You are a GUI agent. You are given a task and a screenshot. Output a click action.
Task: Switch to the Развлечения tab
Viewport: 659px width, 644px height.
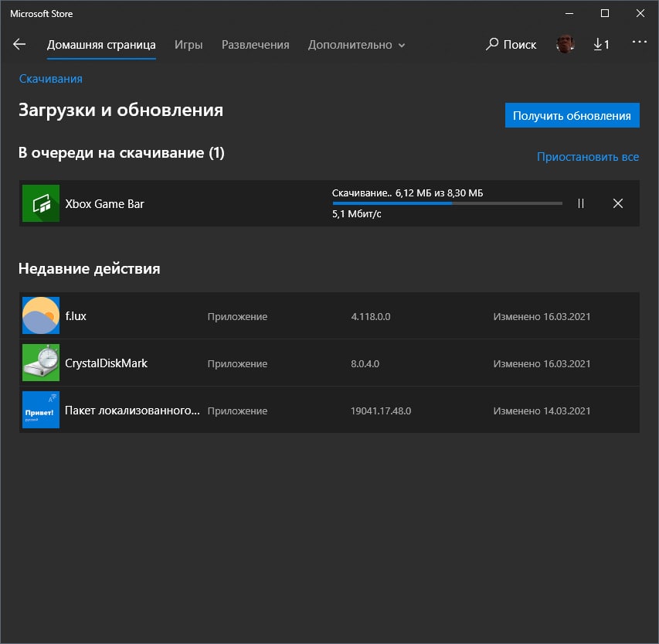pos(256,45)
